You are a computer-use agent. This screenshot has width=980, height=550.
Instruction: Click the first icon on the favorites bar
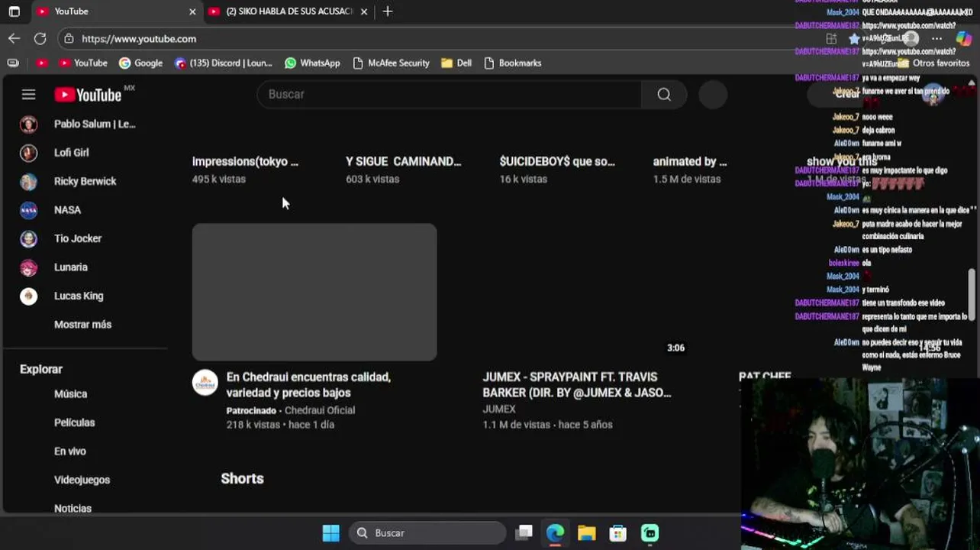pyautogui.click(x=13, y=63)
